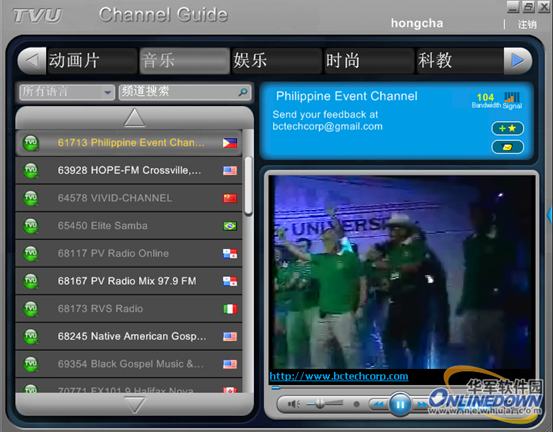Switch to the 娱乐 category tab

click(276, 61)
